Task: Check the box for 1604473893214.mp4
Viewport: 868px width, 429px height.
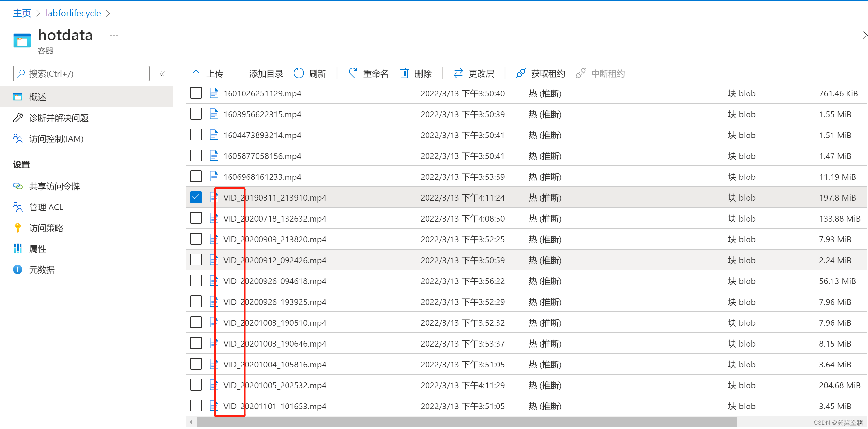Action: [x=196, y=135]
